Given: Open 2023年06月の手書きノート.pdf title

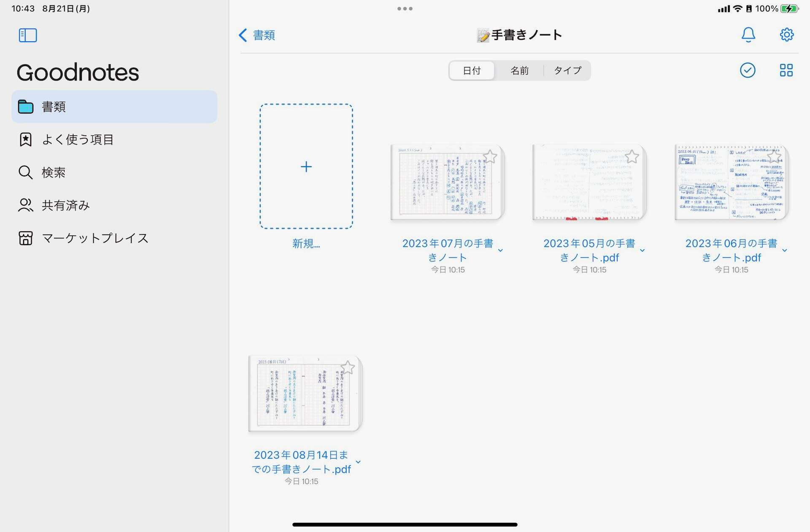Looking at the screenshot, I should point(731,250).
